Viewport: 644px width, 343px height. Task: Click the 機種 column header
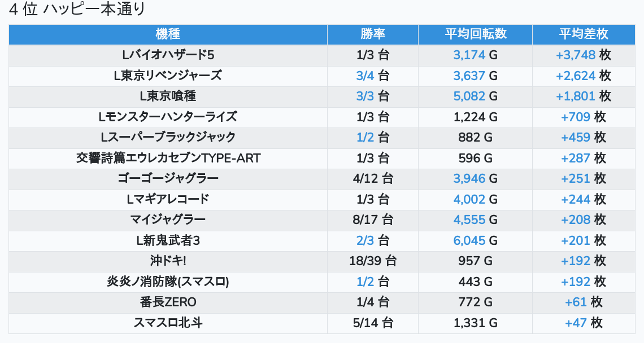click(x=168, y=34)
